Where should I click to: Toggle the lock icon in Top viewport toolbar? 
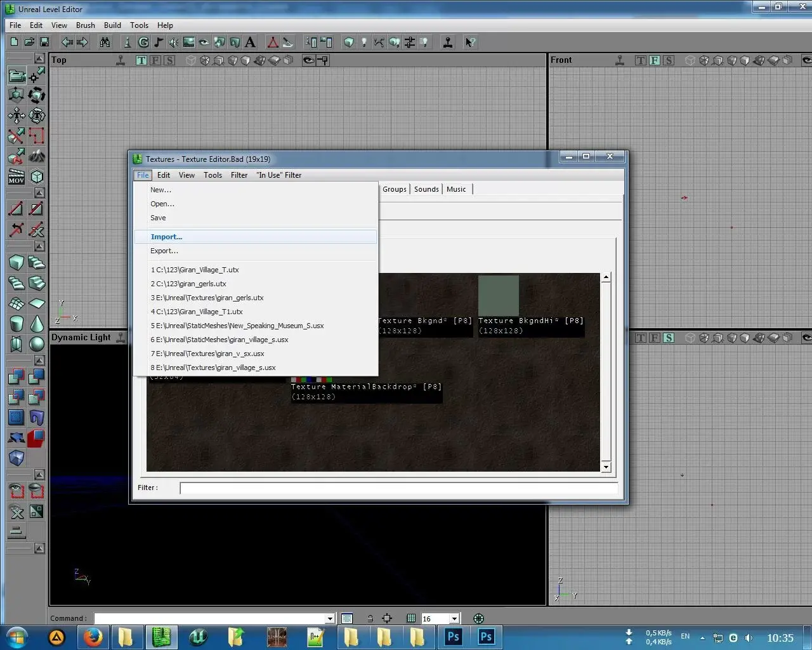click(x=323, y=60)
